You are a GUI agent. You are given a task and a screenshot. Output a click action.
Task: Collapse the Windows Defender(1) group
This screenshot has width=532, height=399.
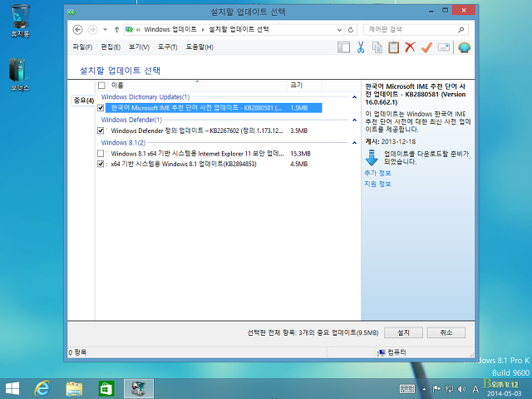(355, 120)
